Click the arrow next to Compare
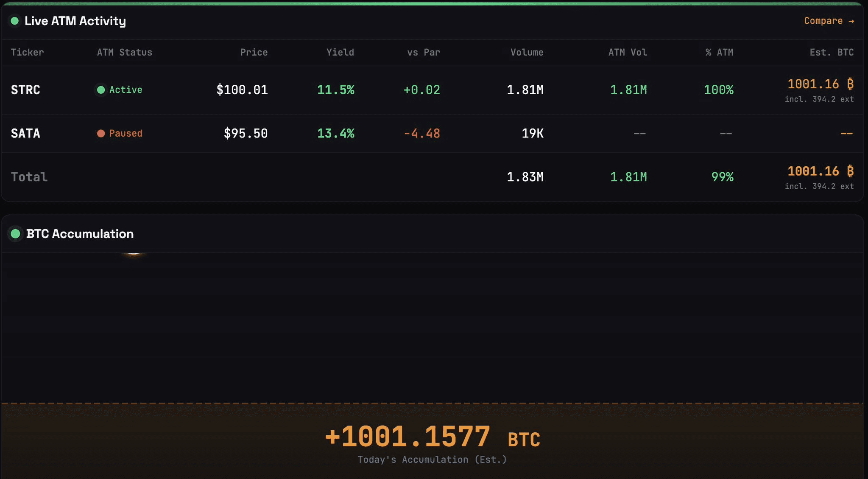Screen dimensions: 868x479 [851, 21]
